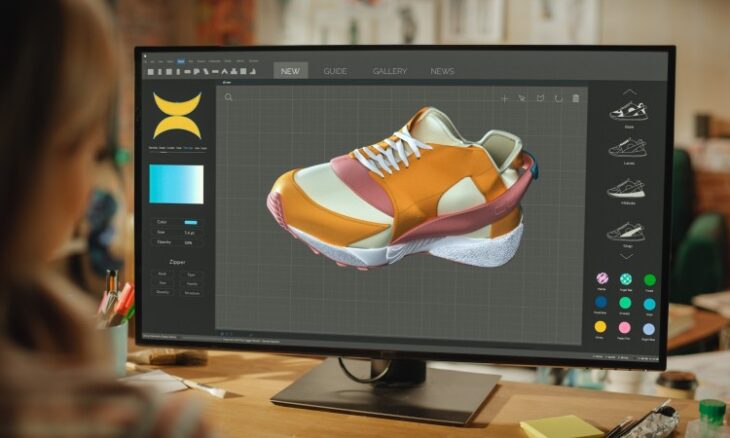Open the NEW tab
This screenshot has height=438, width=730.
point(290,71)
